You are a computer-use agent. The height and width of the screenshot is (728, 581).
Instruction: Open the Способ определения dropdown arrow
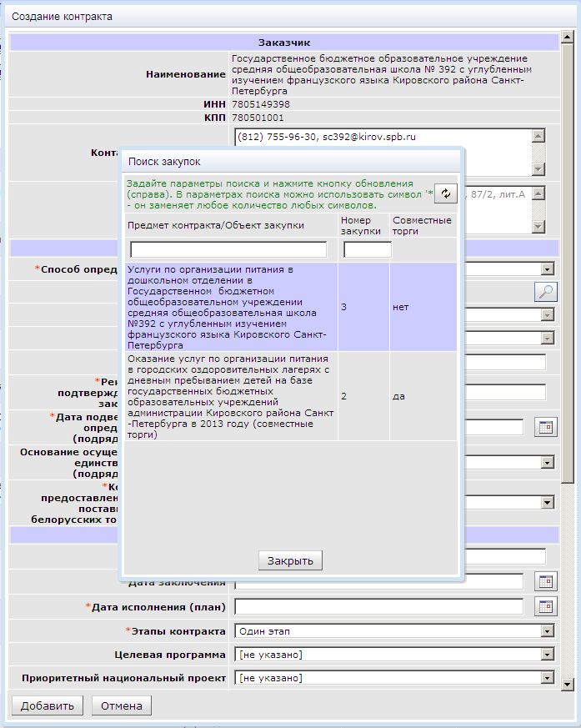(548, 269)
